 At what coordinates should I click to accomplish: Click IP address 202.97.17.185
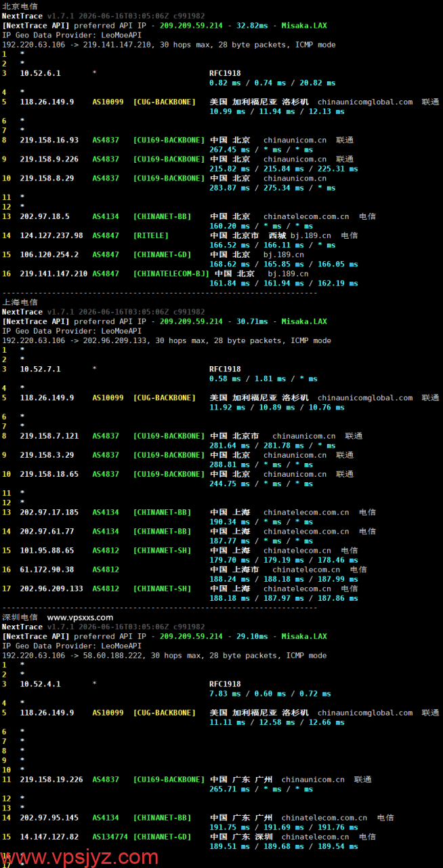(x=49, y=513)
